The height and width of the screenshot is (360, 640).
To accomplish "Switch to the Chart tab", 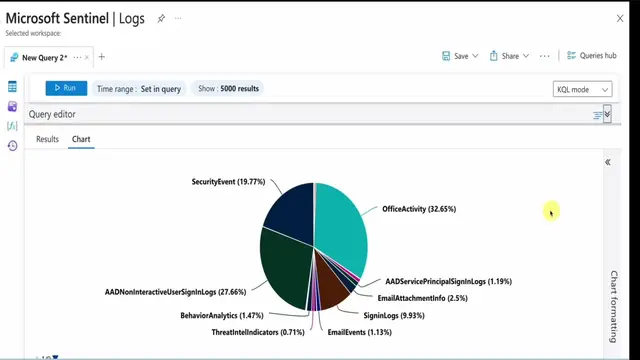I will (x=81, y=139).
